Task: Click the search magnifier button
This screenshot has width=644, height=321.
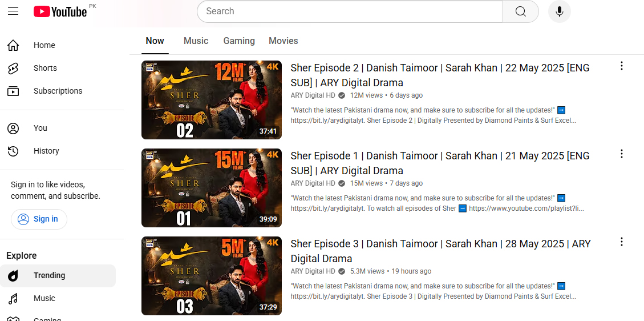Action: click(x=521, y=11)
